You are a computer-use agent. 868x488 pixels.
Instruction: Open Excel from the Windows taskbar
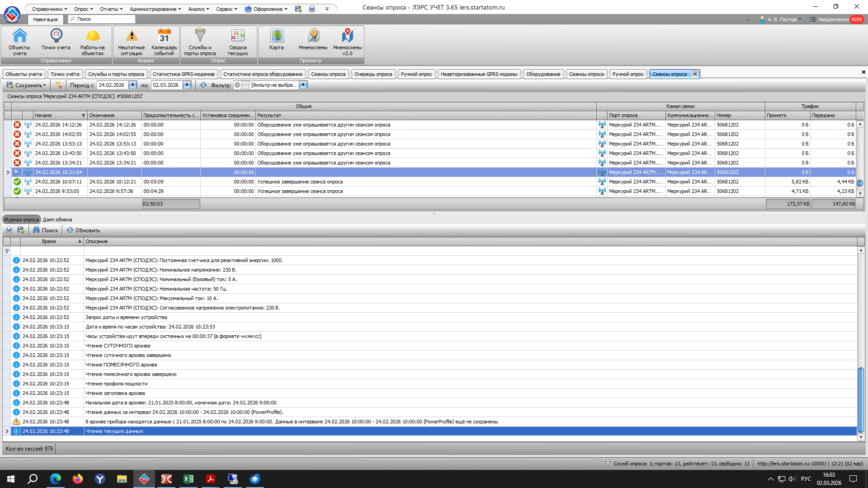coord(188,479)
